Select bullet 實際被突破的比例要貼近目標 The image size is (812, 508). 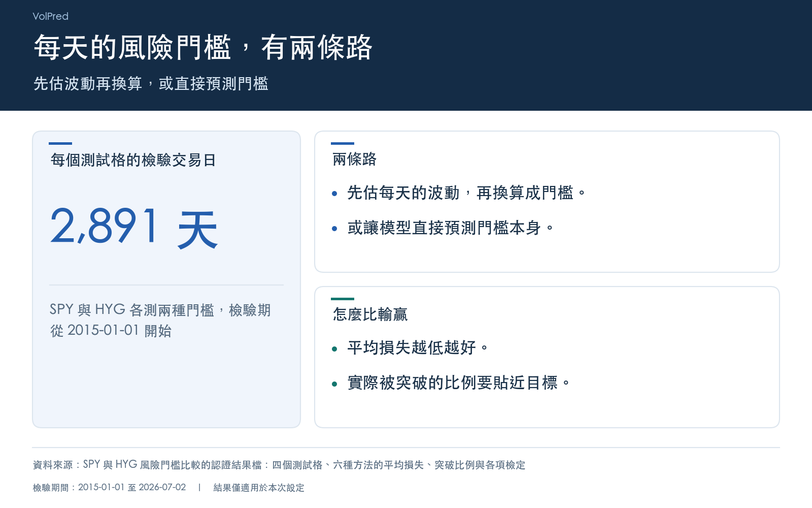click(x=458, y=383)
